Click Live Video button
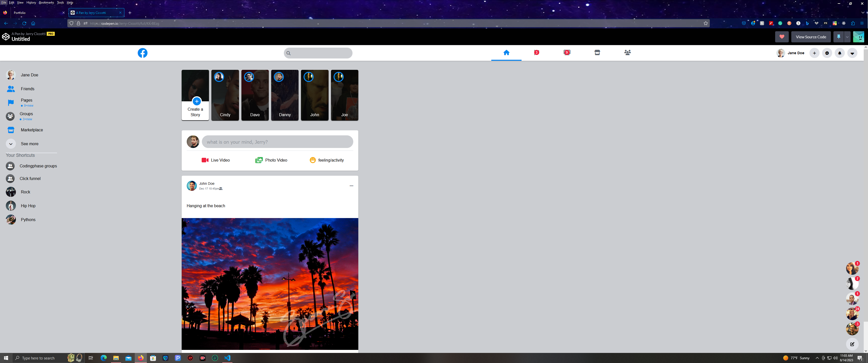The width and height of the screenshot is (868, 363). [216, 160]
